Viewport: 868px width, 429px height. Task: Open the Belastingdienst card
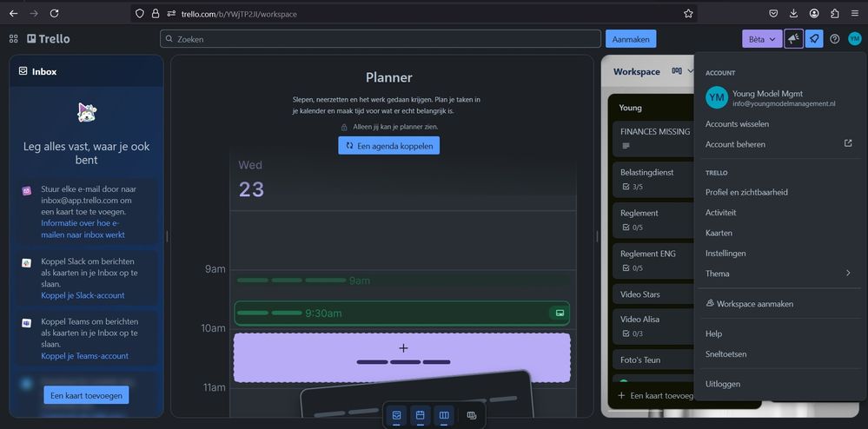(653, 178)
